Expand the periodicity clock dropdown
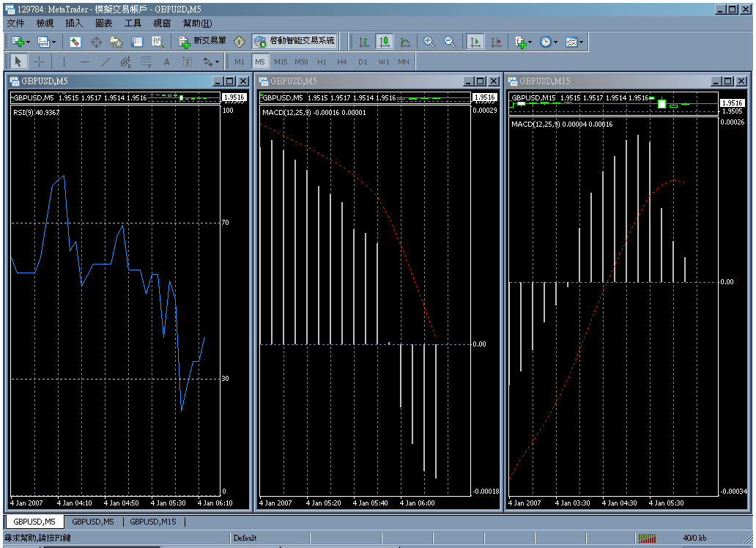The width and height of the screenshot is (756, 548). pyautogui.click(x=556, y=42)
